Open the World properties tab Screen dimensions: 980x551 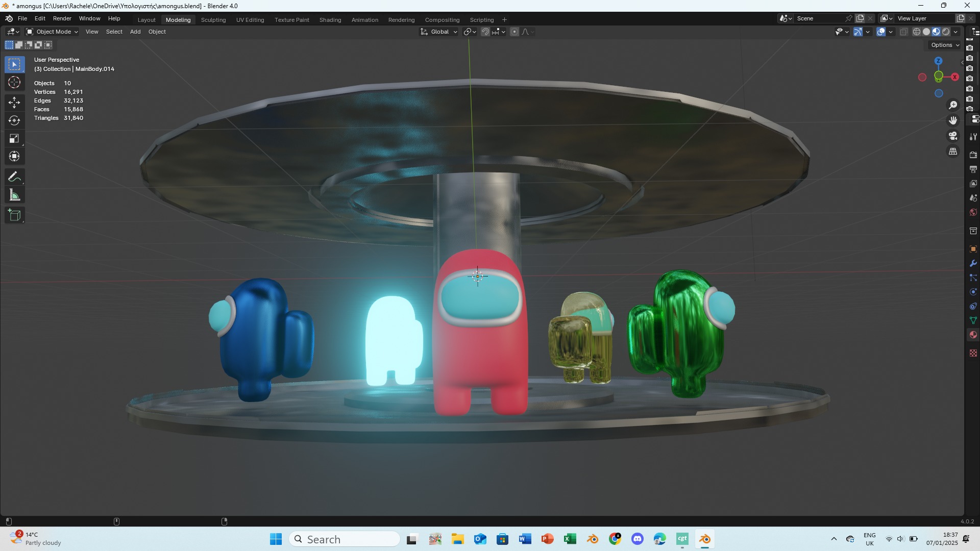click(x=973, y=212)
